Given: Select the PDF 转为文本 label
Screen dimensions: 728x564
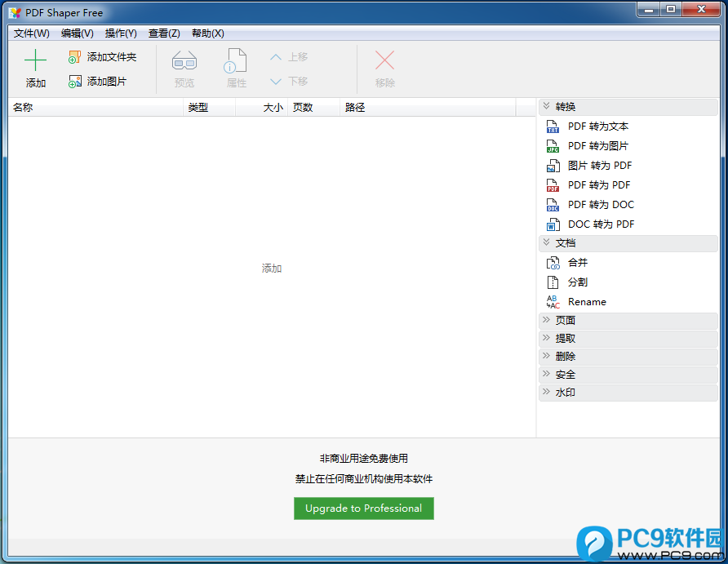Looking at the screenshot, I should tap(598, 127).
